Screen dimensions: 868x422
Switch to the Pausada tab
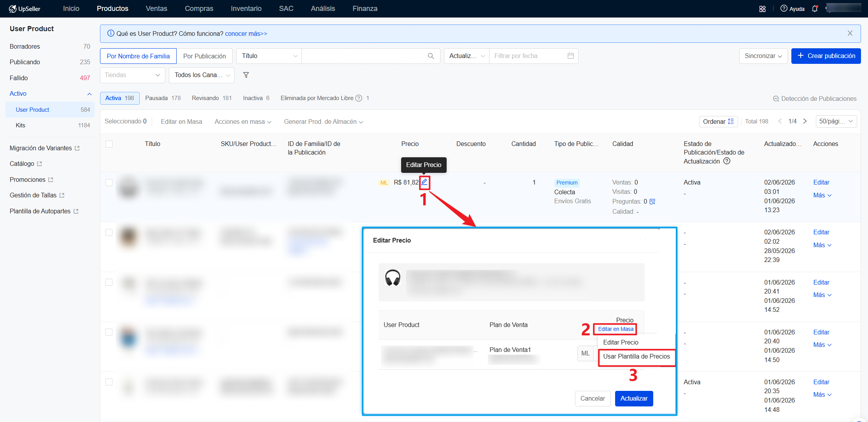(163, 98)
